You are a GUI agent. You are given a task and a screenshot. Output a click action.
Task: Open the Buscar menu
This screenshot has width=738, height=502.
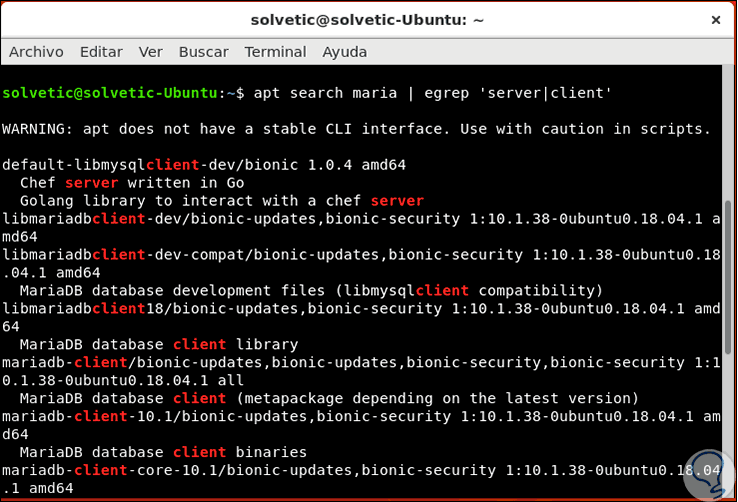click(x=203, y=52)
